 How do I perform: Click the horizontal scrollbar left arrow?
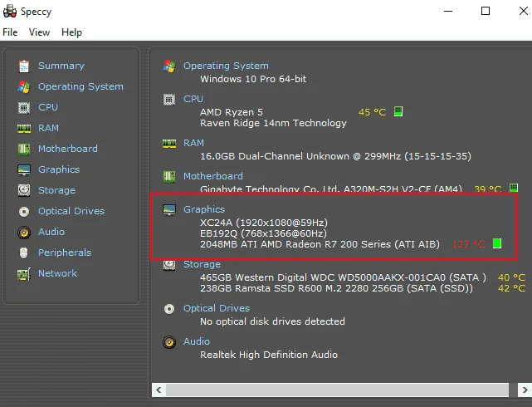(159, 390)
